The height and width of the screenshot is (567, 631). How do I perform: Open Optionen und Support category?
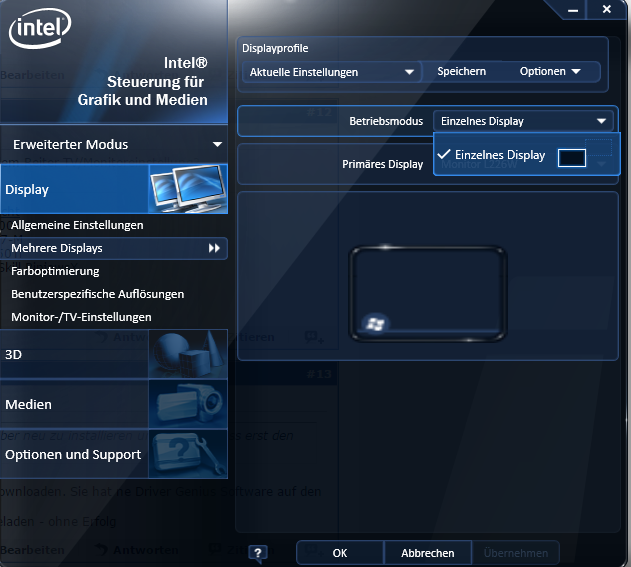(x=114, y=454)
